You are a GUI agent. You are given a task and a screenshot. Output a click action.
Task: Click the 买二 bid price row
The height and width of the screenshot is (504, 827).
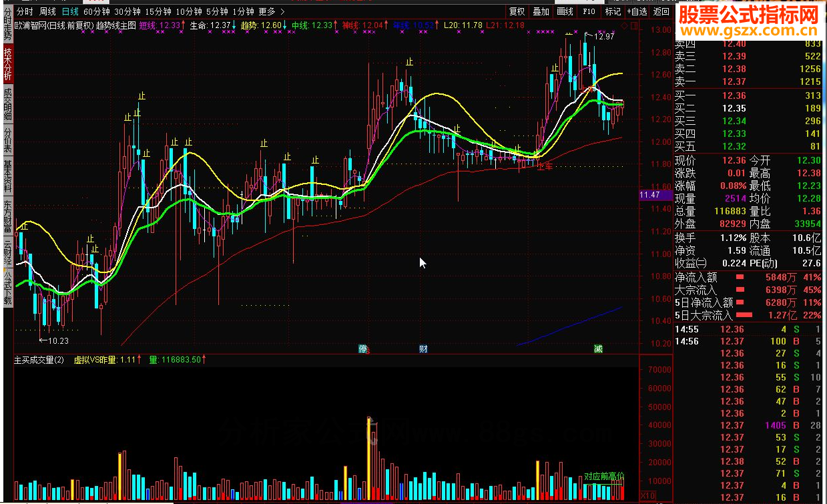coord(748,108)
